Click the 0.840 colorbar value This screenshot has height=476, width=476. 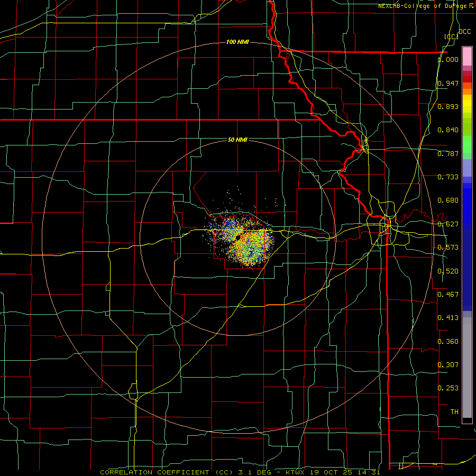coord(448,130)
